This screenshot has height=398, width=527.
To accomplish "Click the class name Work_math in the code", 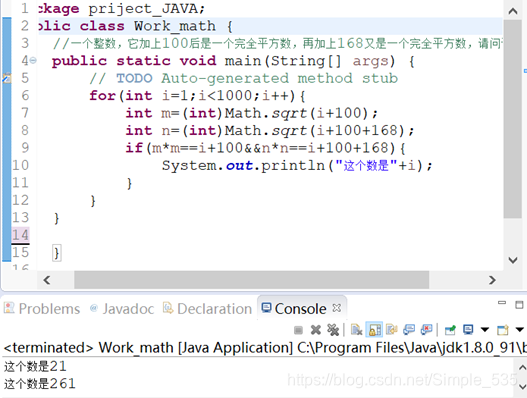I will [x=175, y=26].
